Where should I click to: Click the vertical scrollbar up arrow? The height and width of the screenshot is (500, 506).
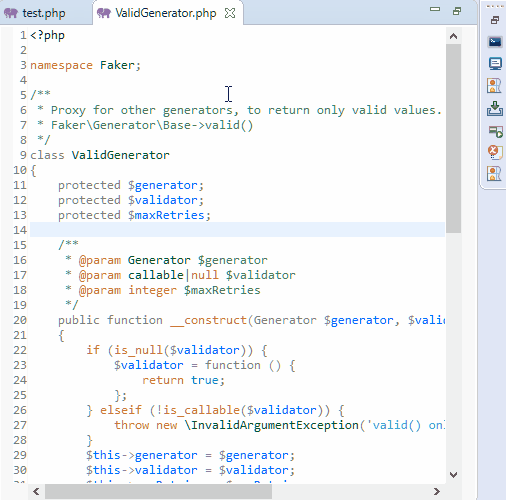(x=453, y=36)
